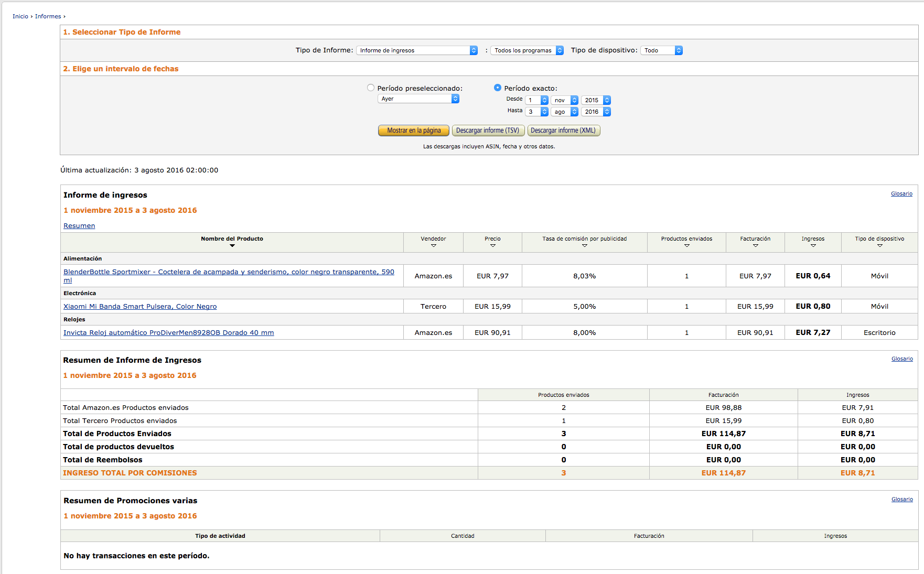Click Descargar informe (XML) button
The image size is (924, 574).
tap(563, 131)
